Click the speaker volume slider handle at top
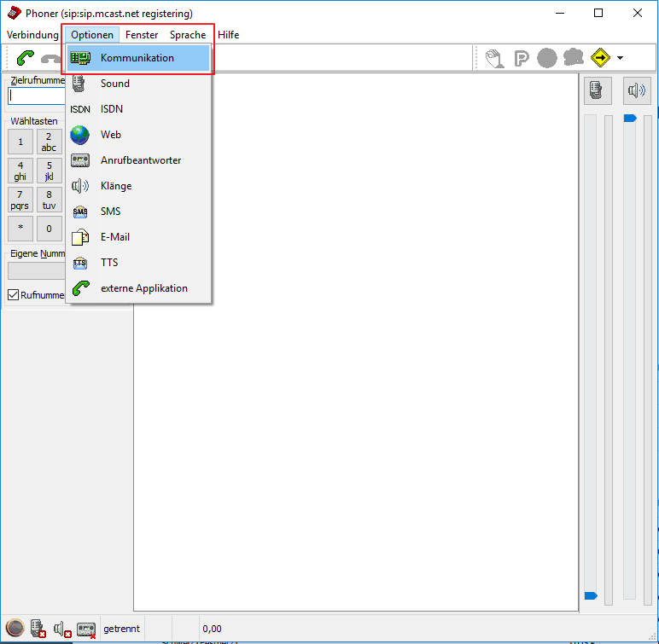This screenshot has height=644, width=659. (x=630, y=118)
